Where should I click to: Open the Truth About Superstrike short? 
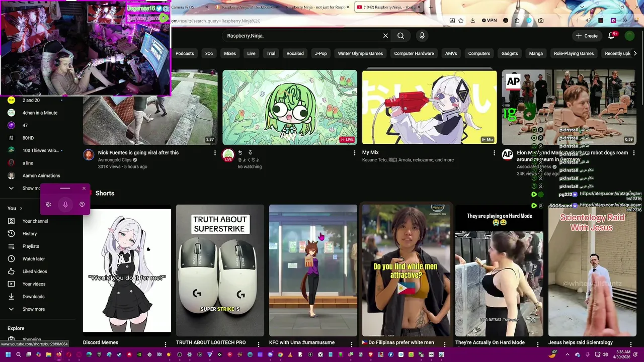click(220, 270)
